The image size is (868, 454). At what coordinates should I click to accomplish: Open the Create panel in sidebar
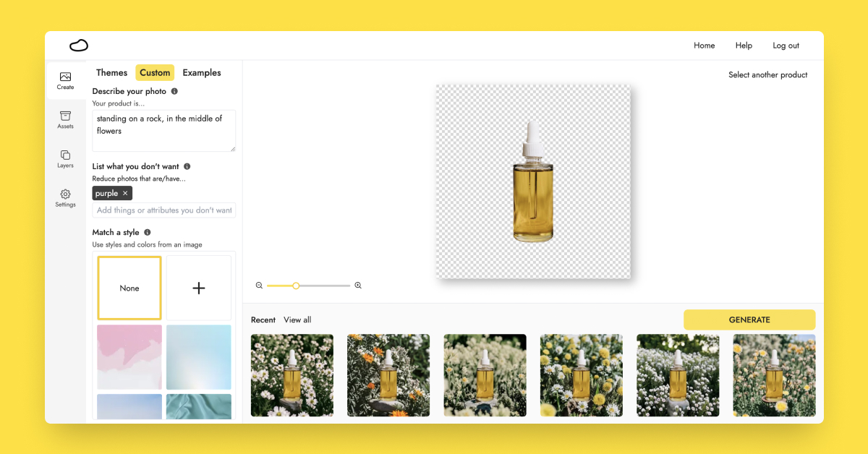(x=65, y=80)
